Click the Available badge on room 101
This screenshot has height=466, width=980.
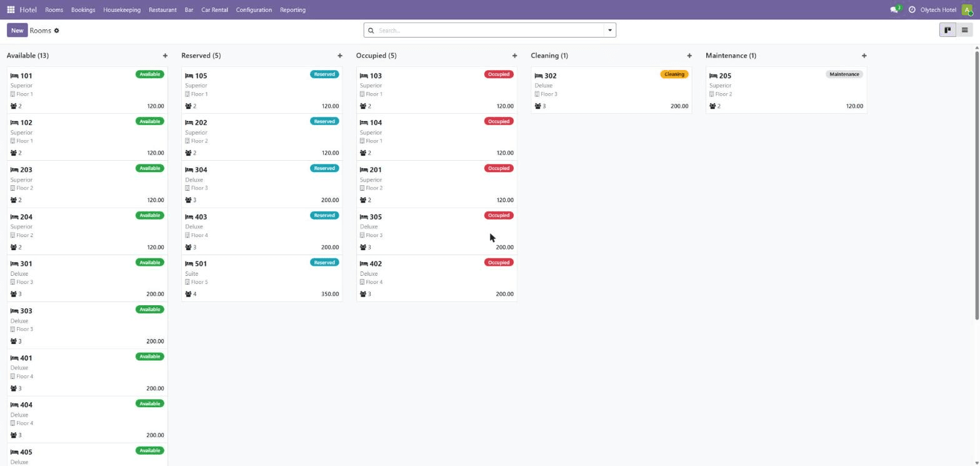pos(150,74)
